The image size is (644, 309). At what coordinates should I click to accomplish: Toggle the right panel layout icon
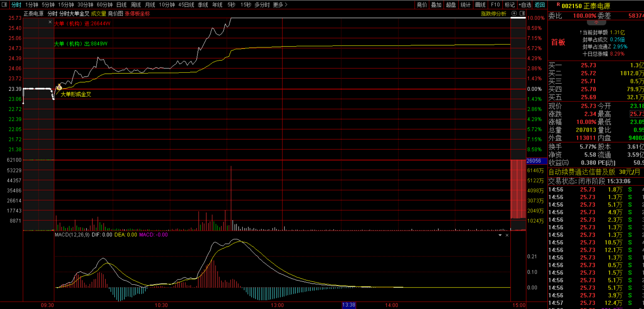click(522, 13)
